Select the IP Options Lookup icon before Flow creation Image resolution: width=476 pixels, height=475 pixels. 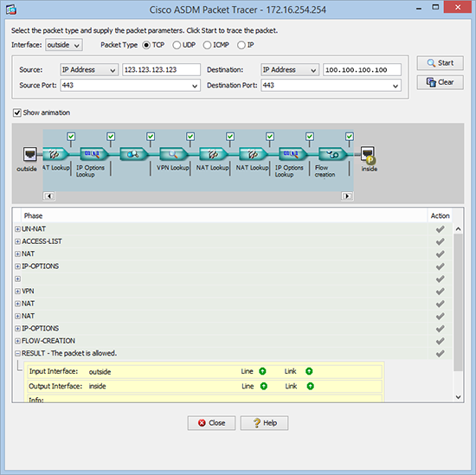[293, 154]
